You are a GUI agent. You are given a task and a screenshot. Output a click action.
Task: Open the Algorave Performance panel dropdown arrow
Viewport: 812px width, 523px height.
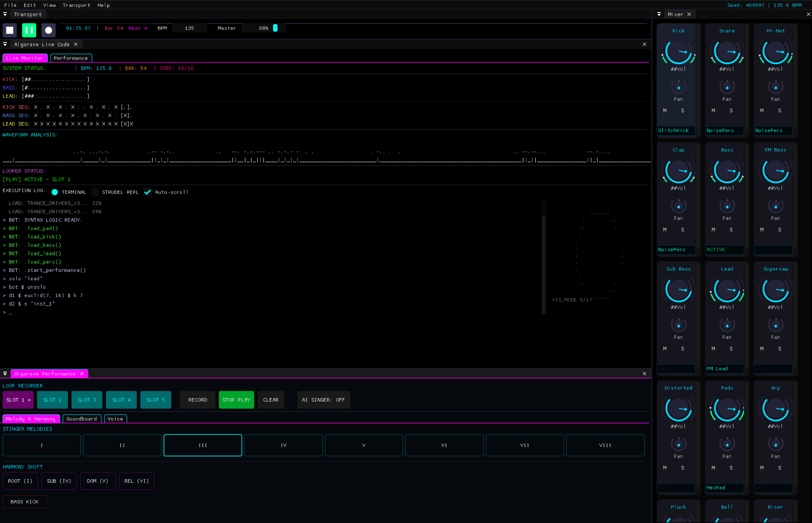click(5, 374)
